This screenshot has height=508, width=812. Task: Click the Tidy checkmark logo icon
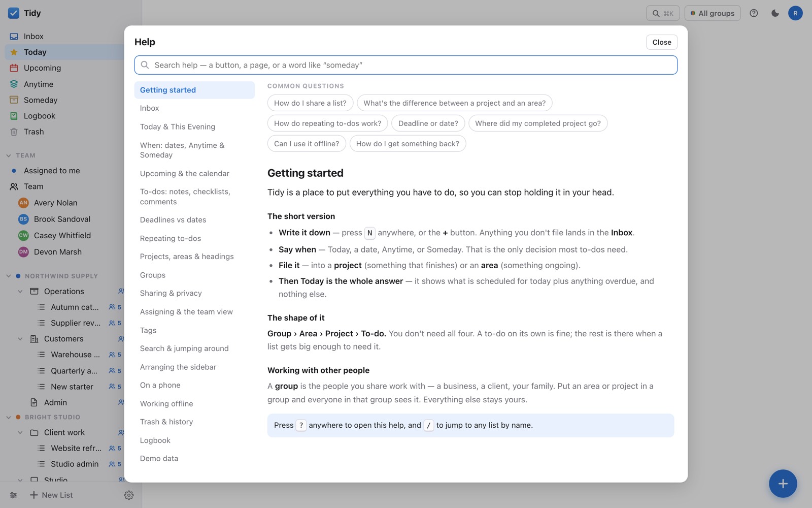click(x=14, y=13)
